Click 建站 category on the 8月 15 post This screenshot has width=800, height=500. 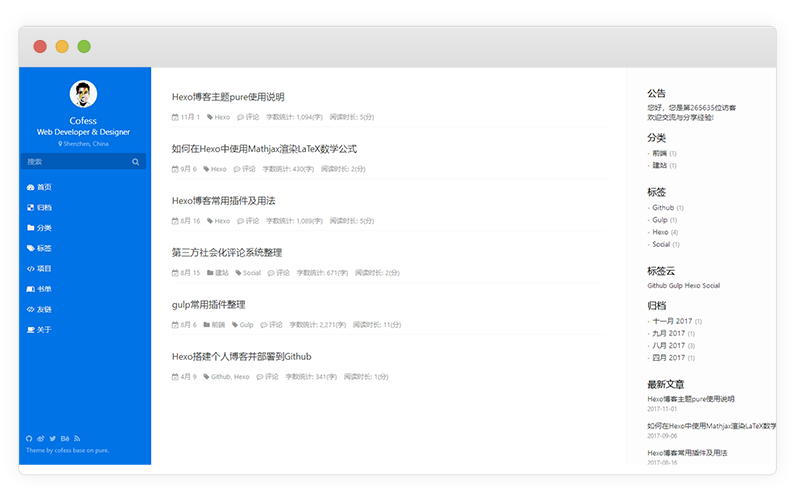tap(221, 273)
